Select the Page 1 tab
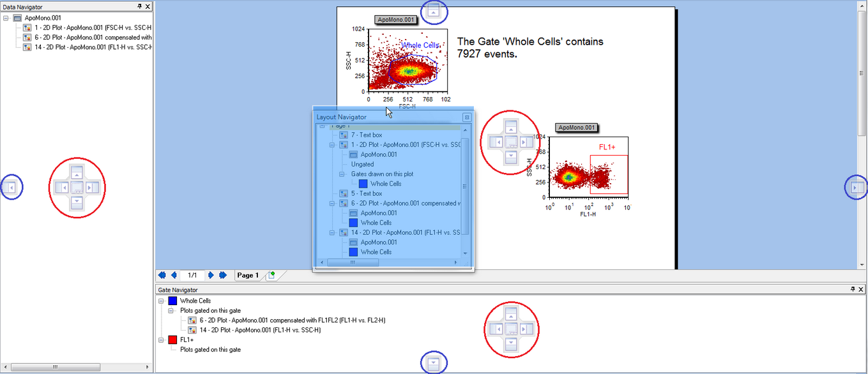This screenshot has width=868, height=374. [x=248, y=275]
